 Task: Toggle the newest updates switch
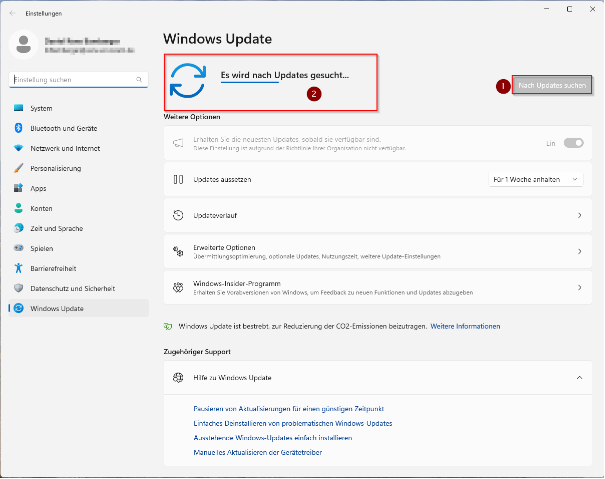[x=574, y=143]
